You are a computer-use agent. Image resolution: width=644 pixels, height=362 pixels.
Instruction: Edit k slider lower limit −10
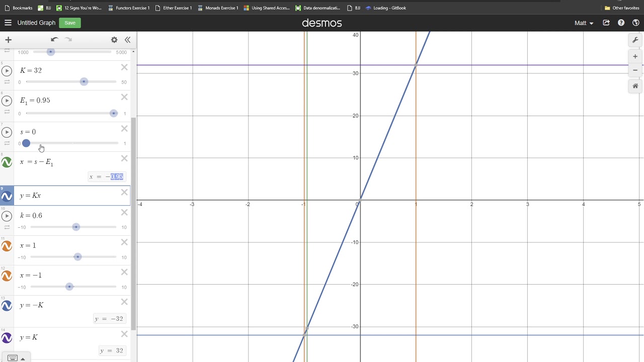(x=22, y=227)
